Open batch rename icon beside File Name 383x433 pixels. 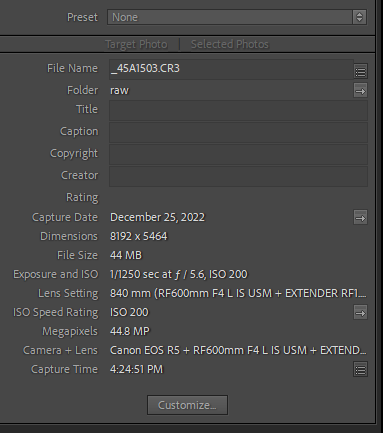coord(360,71)
